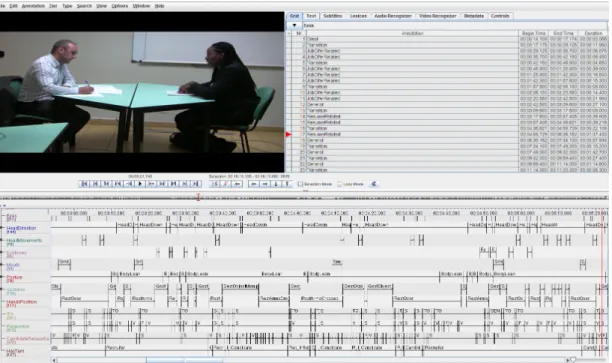Click the red crosshair marker on overview bar

pos(198,198)
